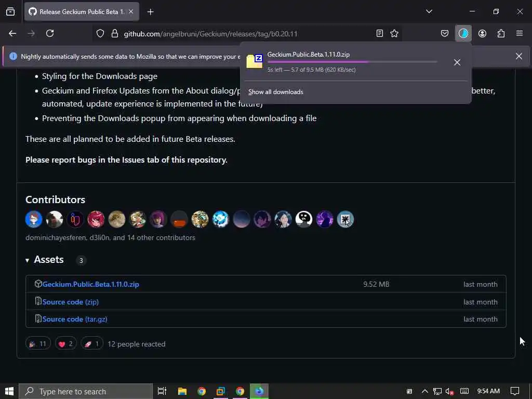The width and height of the screenshot is (532, 399).
Task: Open the application hamburger menu
Action: click(520, 33)
